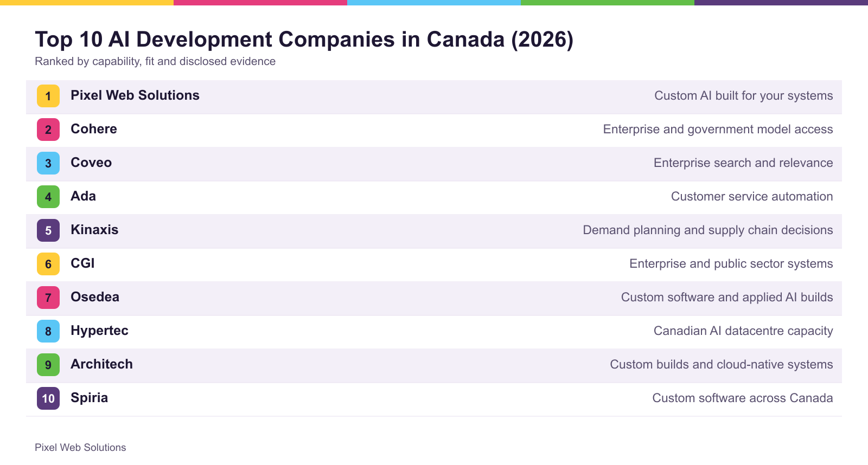Click the purple rank 10 badge
Screen dimensions: 868x465
pyautogui.click(x=48, y=398)
